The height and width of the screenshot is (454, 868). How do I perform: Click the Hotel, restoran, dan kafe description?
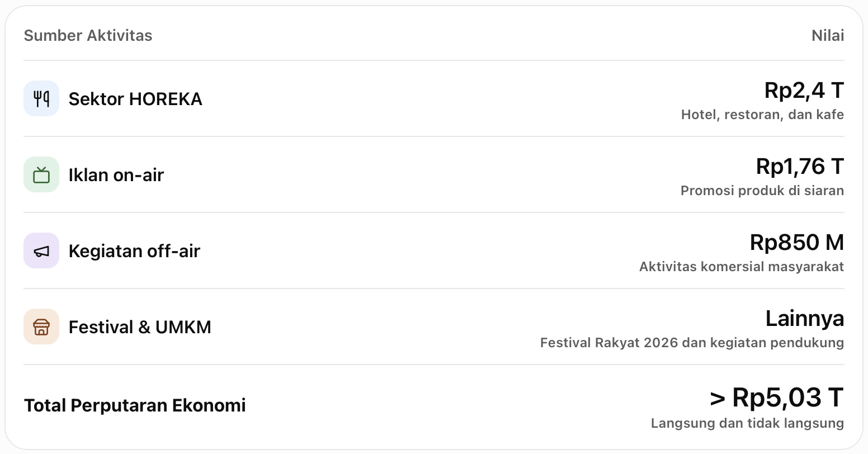pos(762,115)
